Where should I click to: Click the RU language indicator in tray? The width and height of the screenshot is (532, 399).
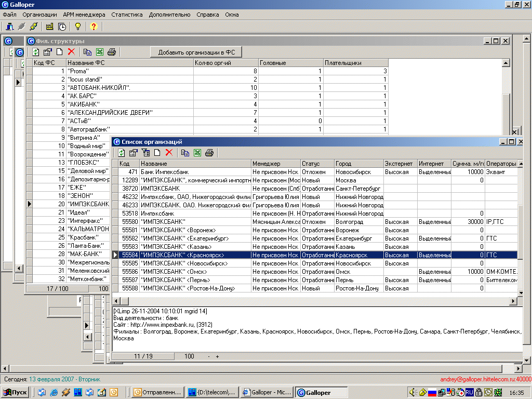tap(469, 392)
